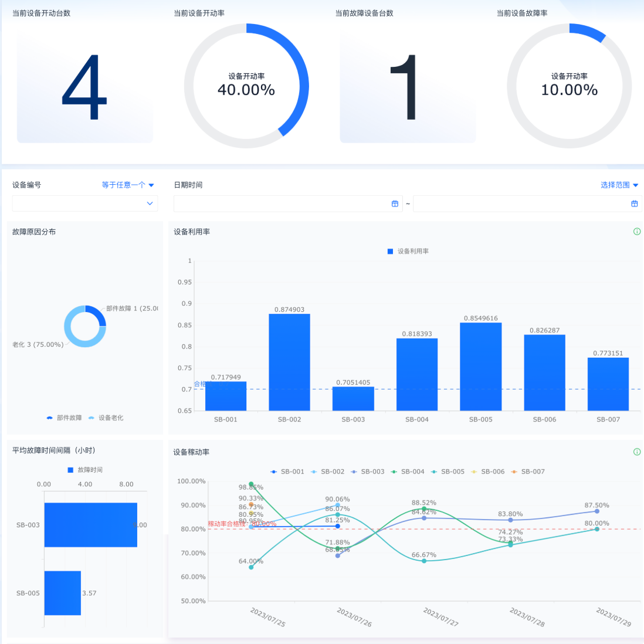Toggle SB-004 line legend entry
This screenshot has width=644, height=644.
click(408, 472)
